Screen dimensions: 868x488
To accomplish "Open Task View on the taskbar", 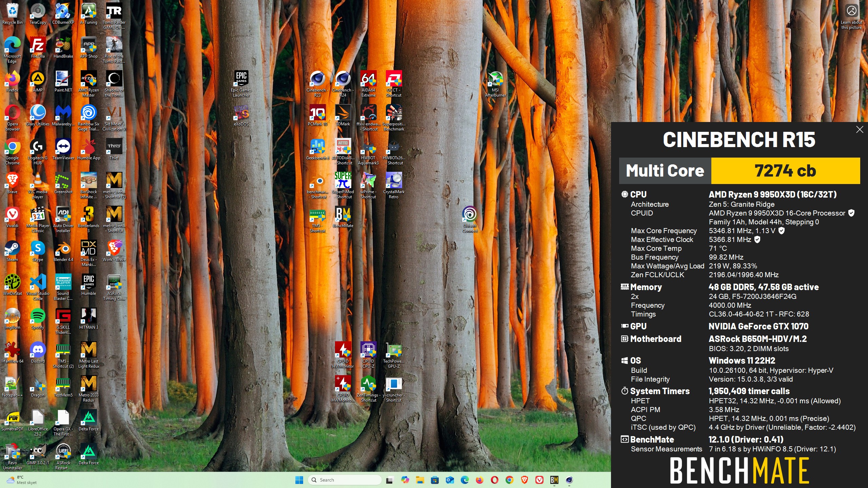I will point(390,480).
